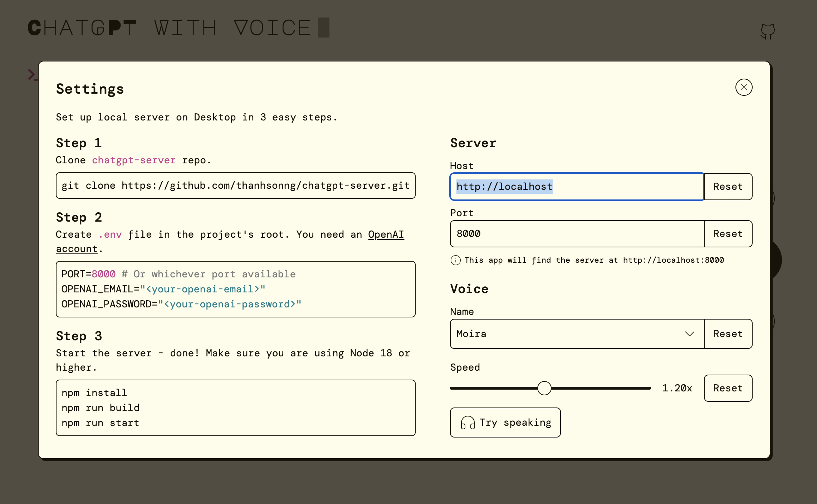Click the speed slider handle
This screenshot has height=504, width=817.
[544, 388]
